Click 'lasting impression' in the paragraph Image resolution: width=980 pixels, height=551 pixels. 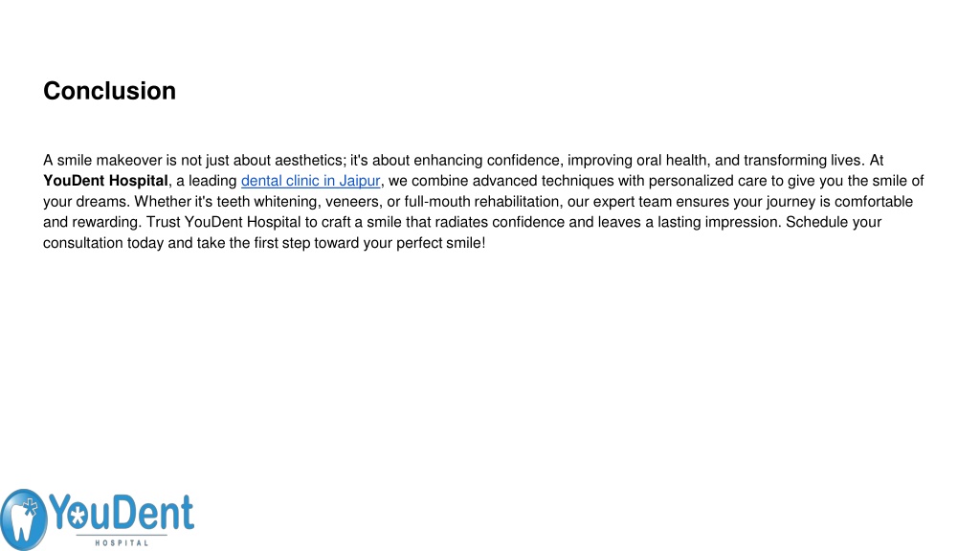click(x=717, y=222)
